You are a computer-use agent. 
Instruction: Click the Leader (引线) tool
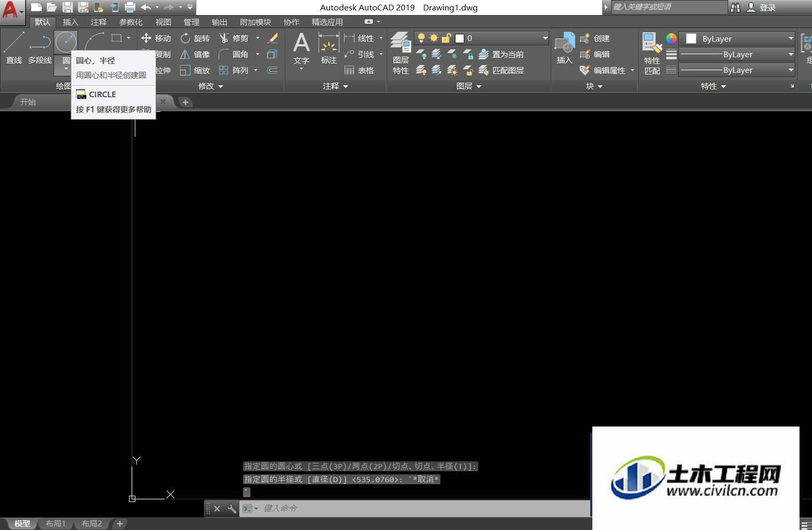pos(359,54)
